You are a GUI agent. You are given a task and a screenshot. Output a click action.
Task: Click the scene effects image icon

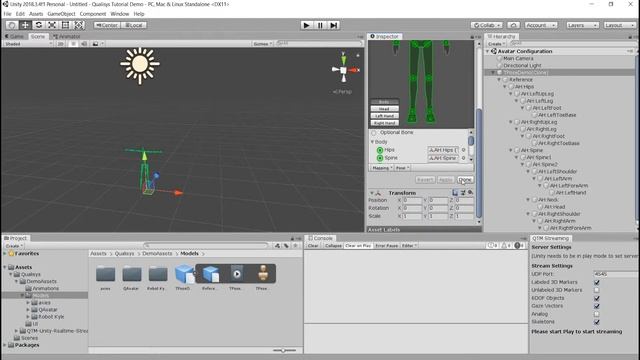95,44
